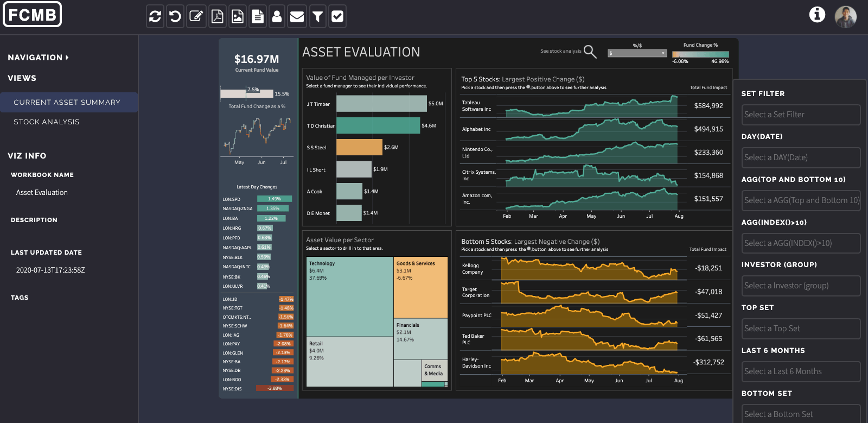The image size is (868, 423).
Task: Open the user profile avatar
Action: (846, 17)
